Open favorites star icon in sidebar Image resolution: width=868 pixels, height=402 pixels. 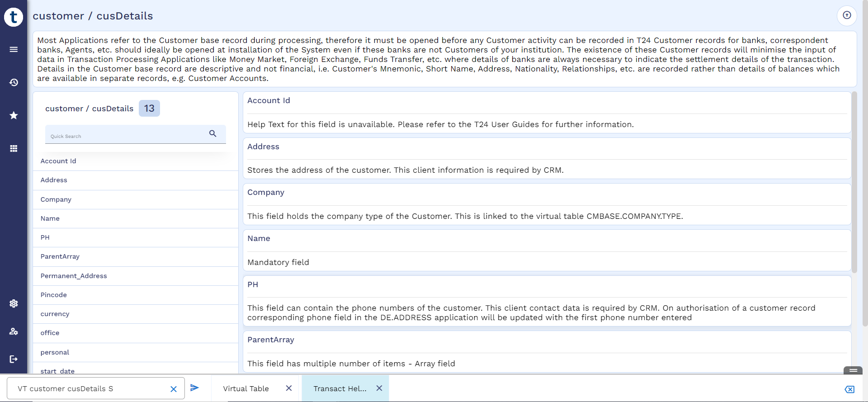coord(14,115)
